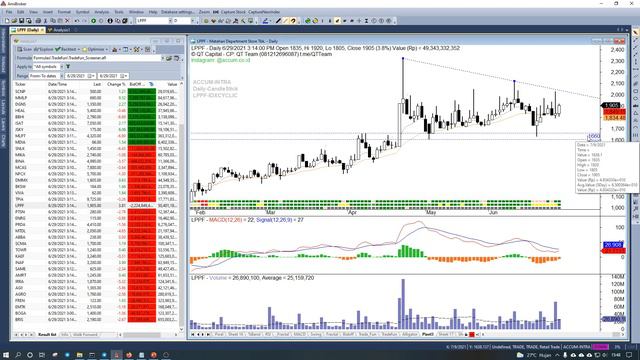Open the Symbol menu
The height and width of the screenshot is (360, 640).
pos(82,12)
